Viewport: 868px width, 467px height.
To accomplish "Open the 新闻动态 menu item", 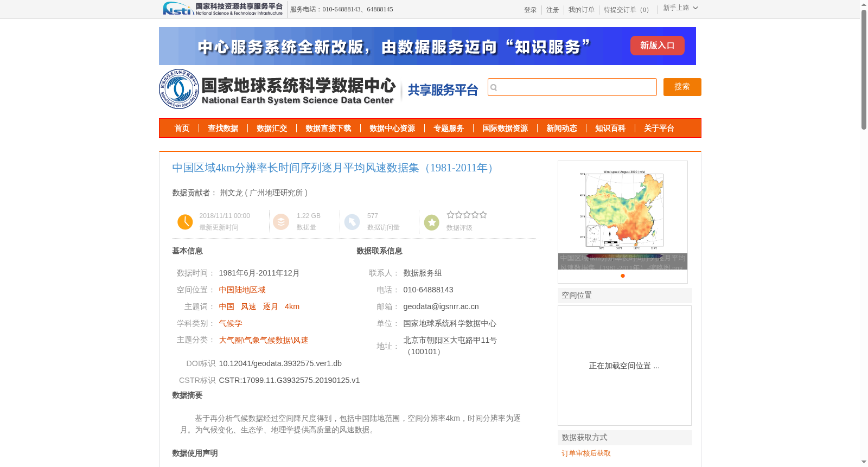I will [x=561, y=129].
